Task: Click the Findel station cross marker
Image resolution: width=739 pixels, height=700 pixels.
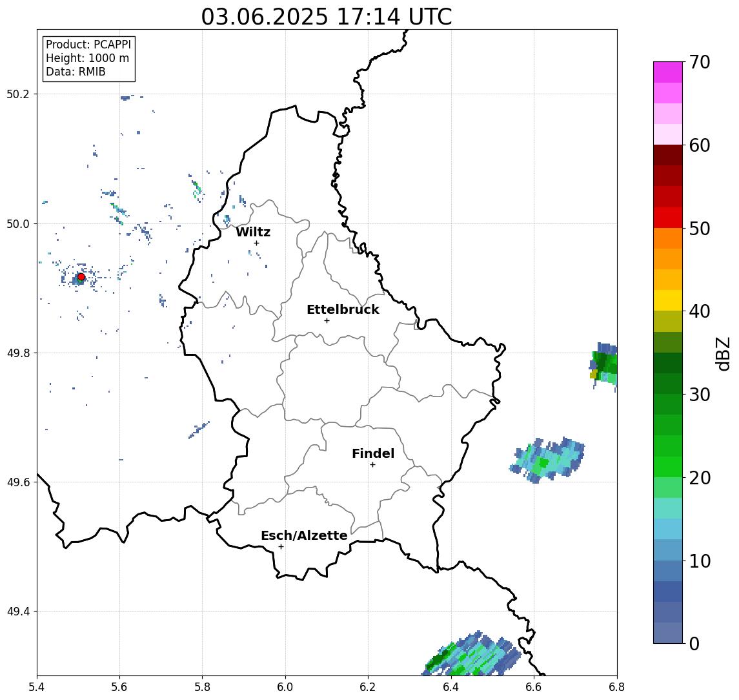Action: 372,465
